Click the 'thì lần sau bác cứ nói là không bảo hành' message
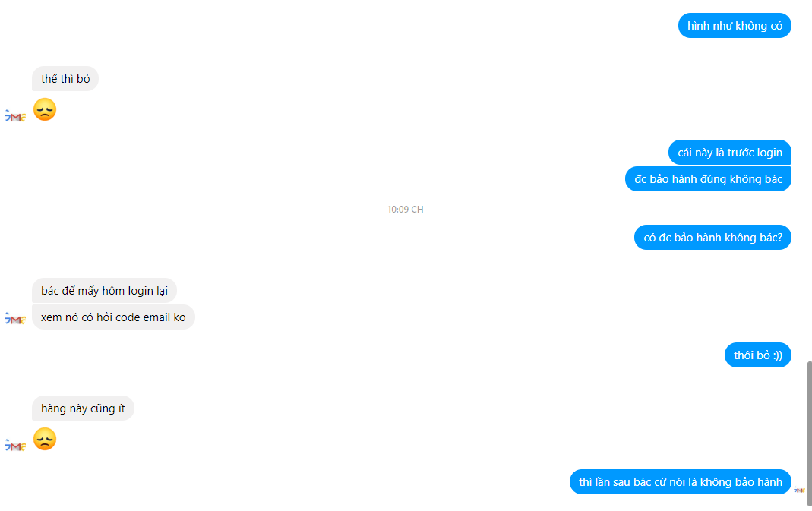The width and height of the screenshot is (812, 511). (x=681, y=482)
